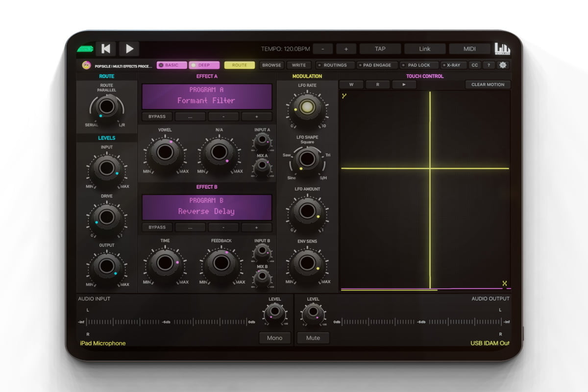Viewport: 588px width, 392px height.
Task: Bypass Effect B
Action: click(157, 227)
